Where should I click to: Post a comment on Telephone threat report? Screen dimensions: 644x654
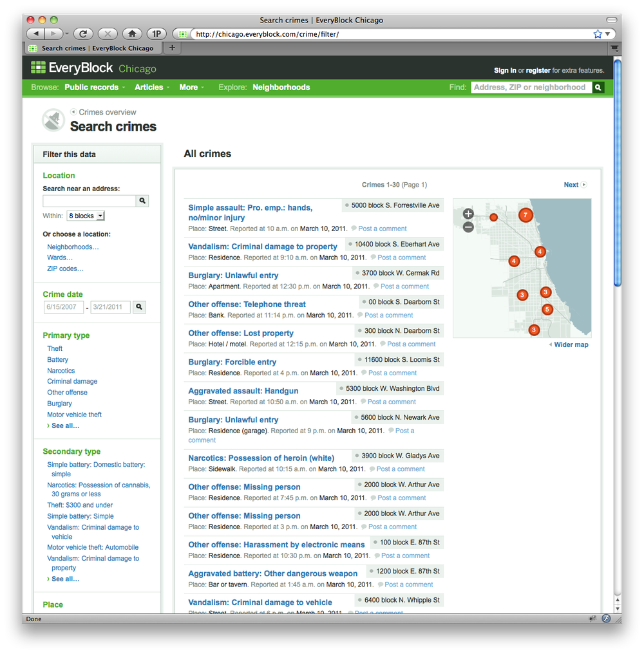coord(388,315)
